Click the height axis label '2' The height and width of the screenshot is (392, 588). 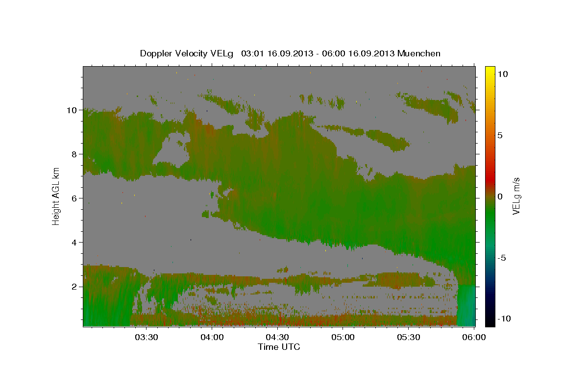[x=75, y=287]
